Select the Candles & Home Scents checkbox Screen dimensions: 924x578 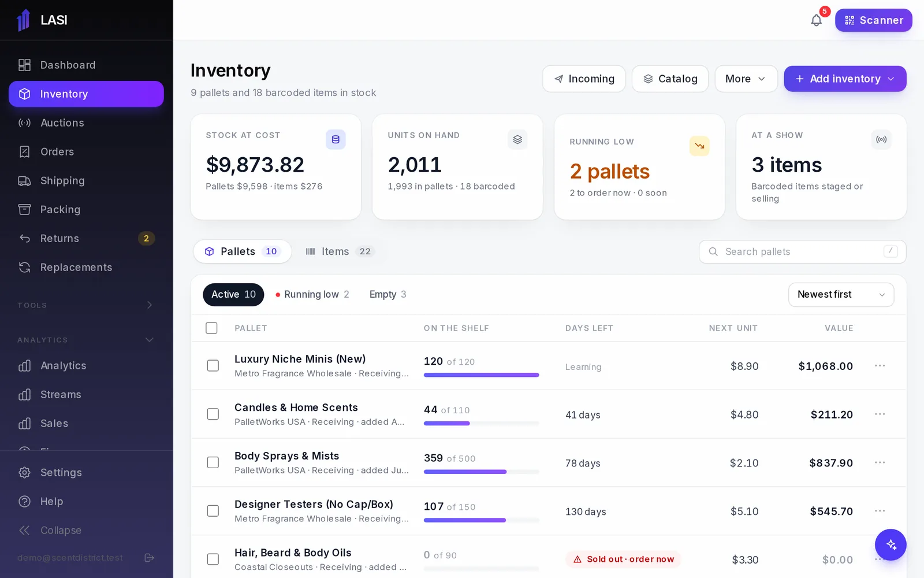tap(213, 414)
